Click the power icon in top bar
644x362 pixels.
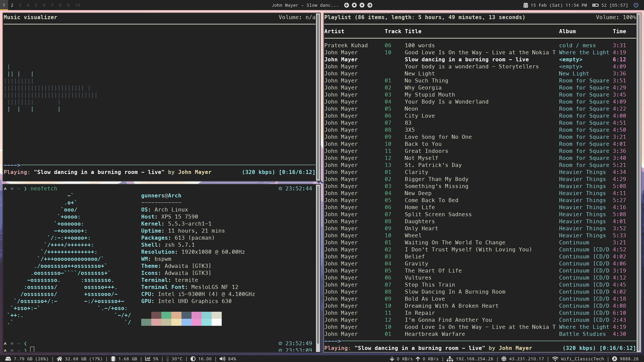(x=636, y=5)
